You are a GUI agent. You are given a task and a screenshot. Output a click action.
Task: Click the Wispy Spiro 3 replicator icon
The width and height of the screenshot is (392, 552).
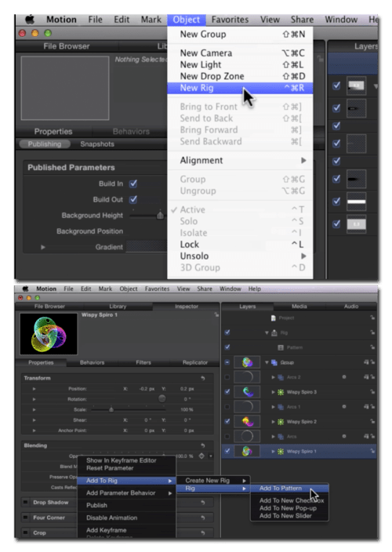[281, 392]
